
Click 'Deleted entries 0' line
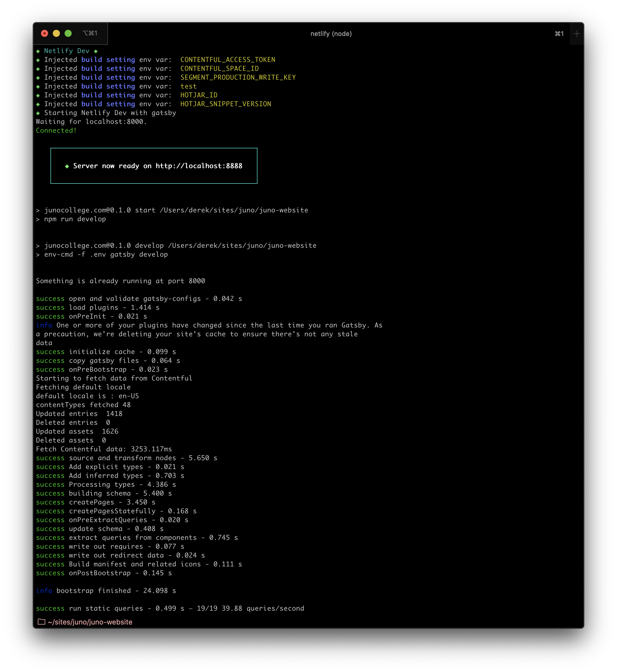click(x=73, y=422)
